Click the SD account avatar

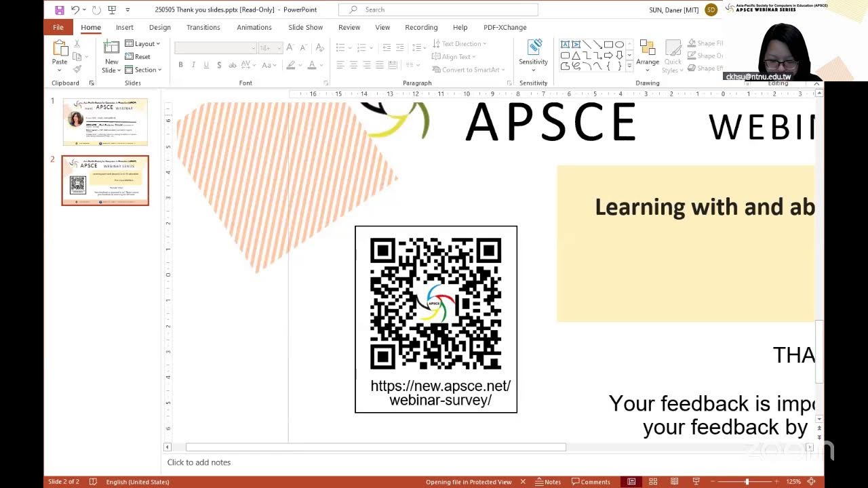711,9
